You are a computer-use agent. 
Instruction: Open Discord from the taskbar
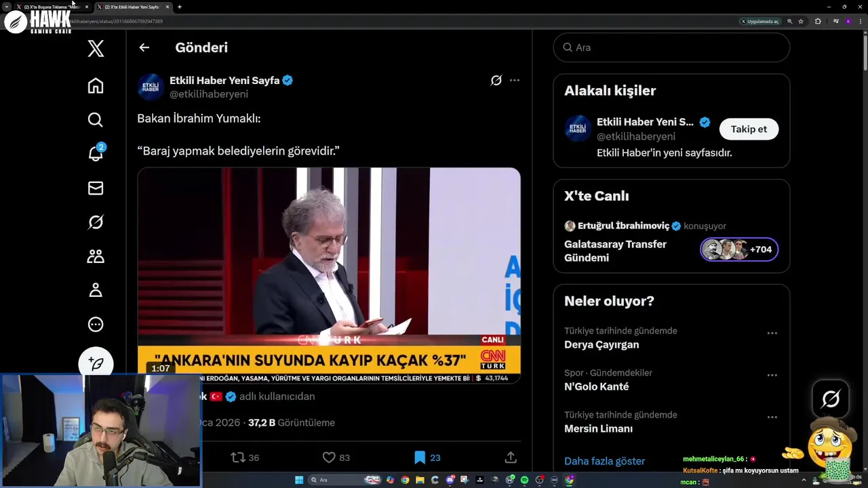tap(450, 480)
